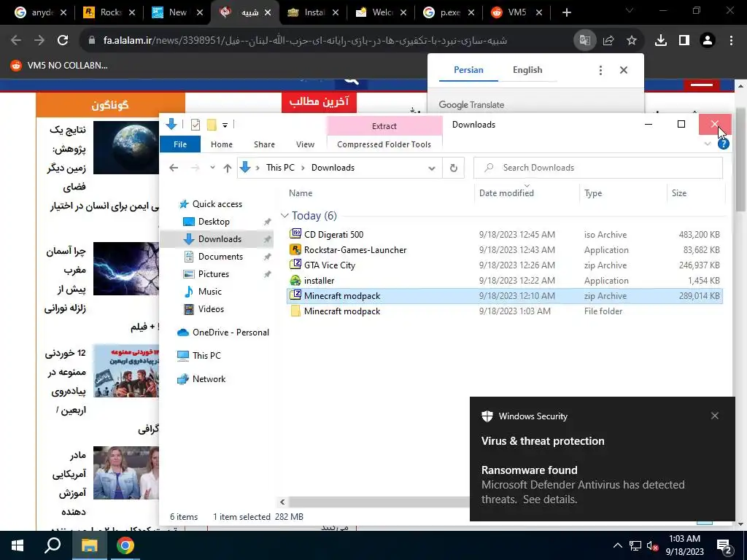Screen dimensions: 747x560
Task: Collapse the Today (6) group
Action: (x=285, y=216)
